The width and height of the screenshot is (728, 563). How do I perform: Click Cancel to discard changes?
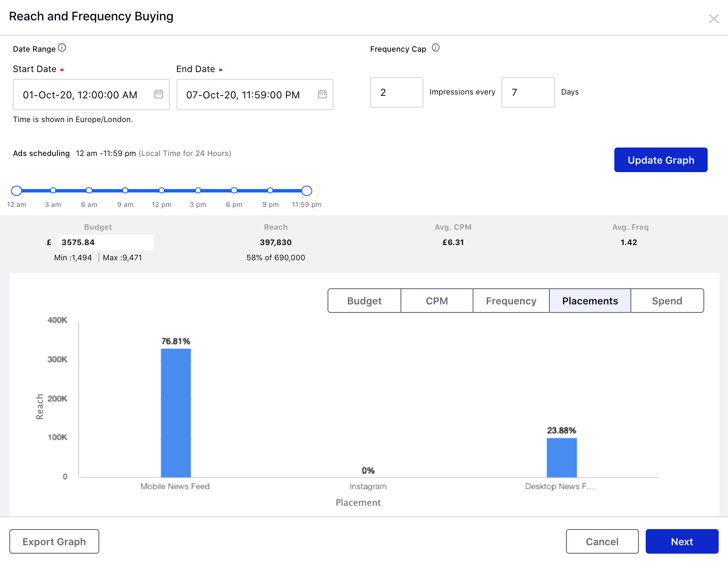click(x=602, y=541)
